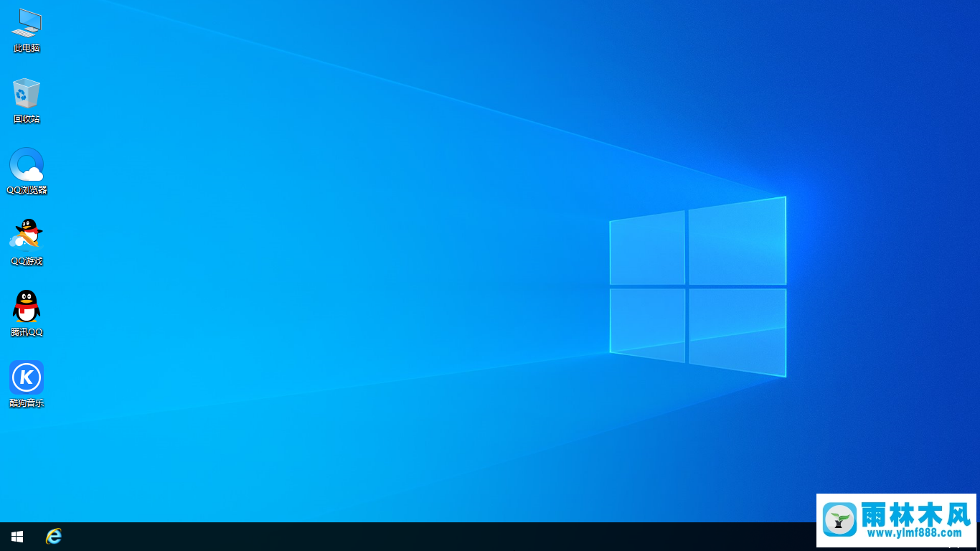Click the QQ浏览器 label text
The width and height of the screenshot is (980, 551).
pyautogui.click(x=27, y=190)
